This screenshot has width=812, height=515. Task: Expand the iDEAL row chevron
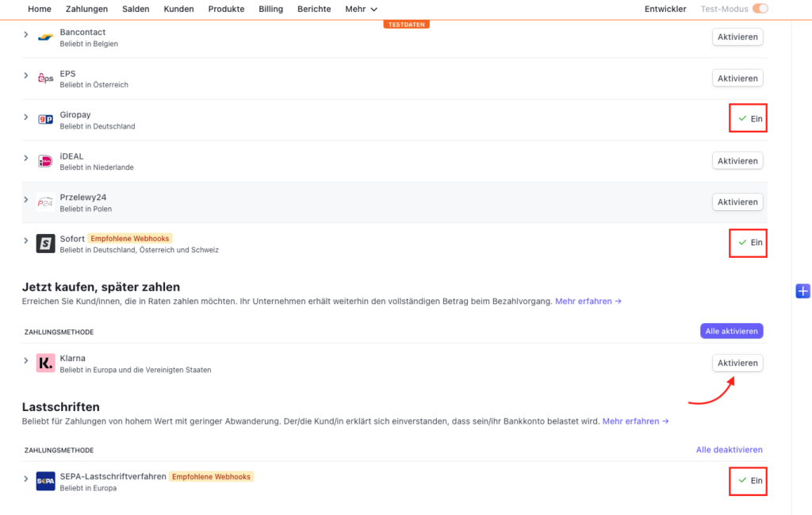(x=26, y=158)
